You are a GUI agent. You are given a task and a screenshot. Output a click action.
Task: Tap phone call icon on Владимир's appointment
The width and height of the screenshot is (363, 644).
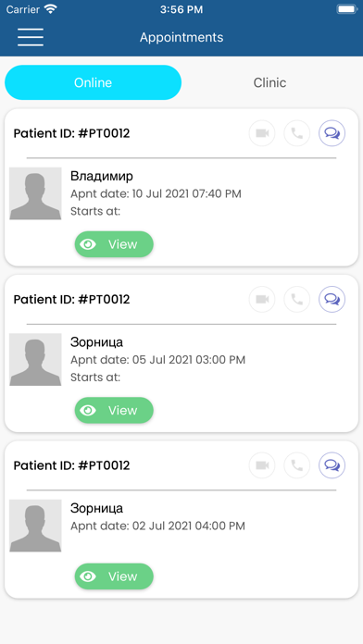[297, 133]
